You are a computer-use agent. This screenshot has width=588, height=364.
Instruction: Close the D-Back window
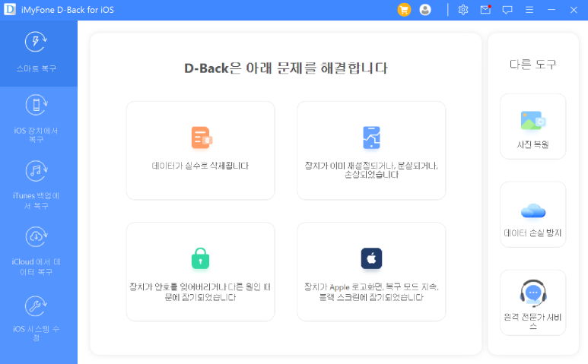pyautogui.click(x=574, y=10)
